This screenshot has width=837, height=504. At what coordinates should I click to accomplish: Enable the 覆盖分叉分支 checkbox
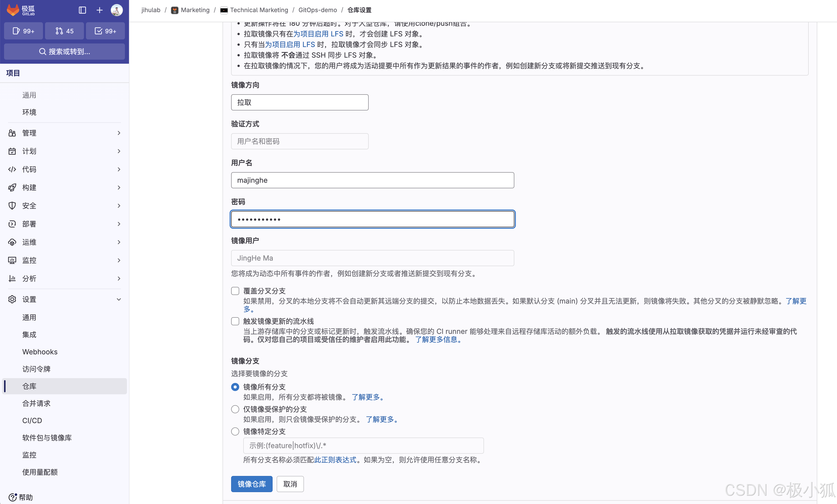click(x=235, y=291)
